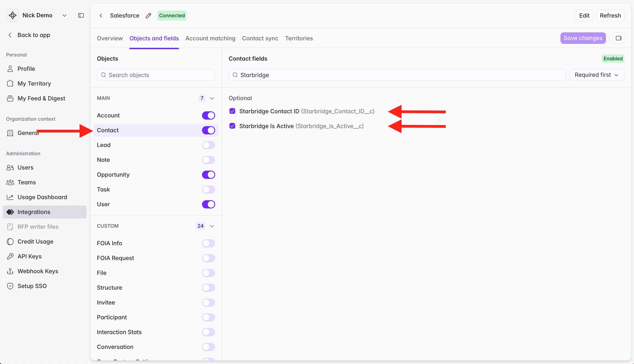Image resolution: width=634 pixels, height=364 pixels.
Task: Open the Nick Demo workspace dropdown
Action: (64, 15)
